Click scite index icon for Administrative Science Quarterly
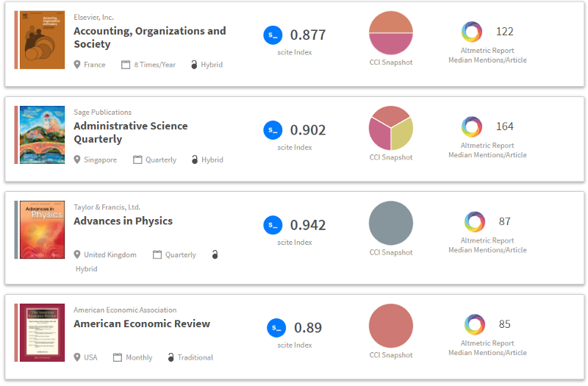This screenshot has height=386, width=588. click(x=273, y=129)
